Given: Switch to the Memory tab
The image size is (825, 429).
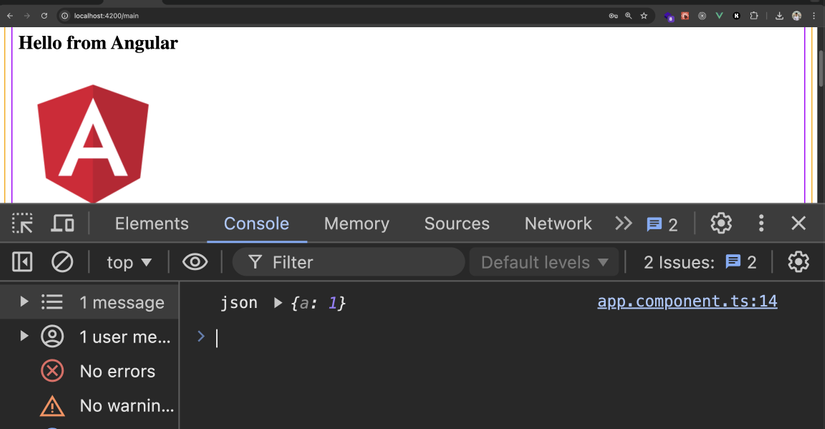Looking at the screenshot, I should tap(356, 224).
